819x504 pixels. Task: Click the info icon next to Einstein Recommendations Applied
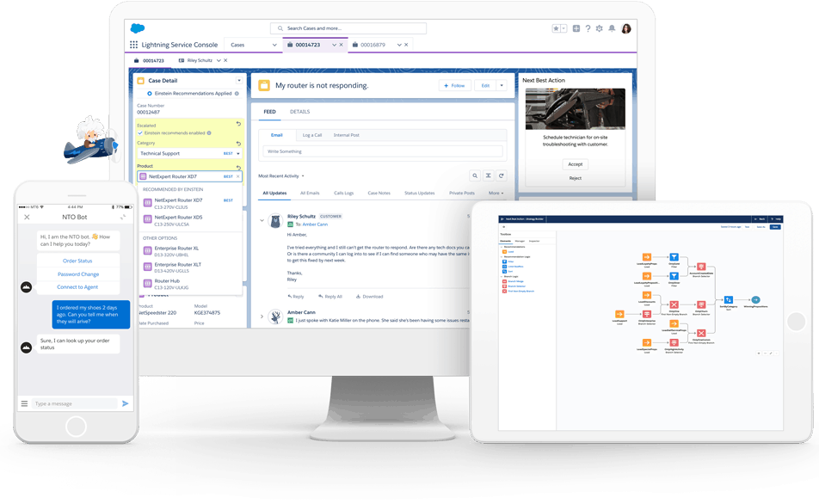[x=237, y=94]
